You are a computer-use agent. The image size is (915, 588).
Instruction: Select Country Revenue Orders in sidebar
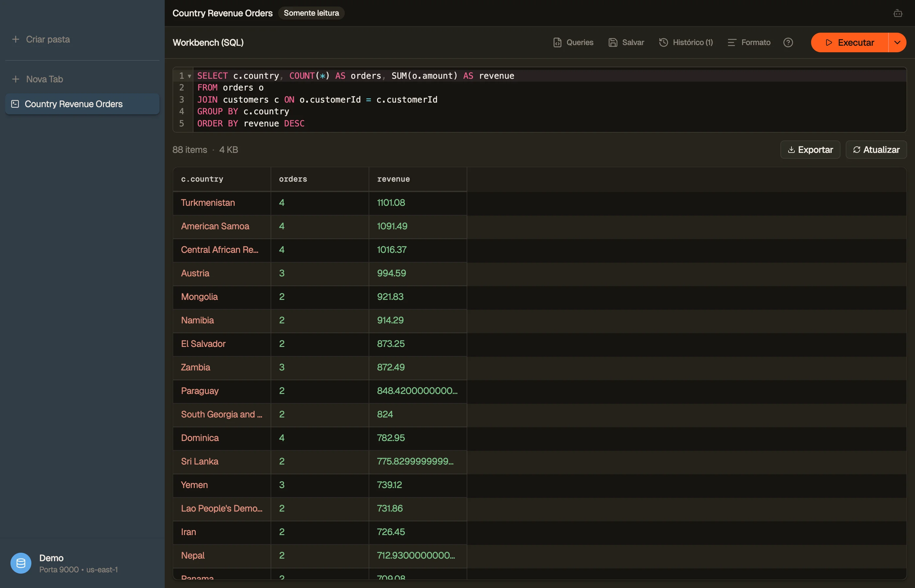82,104
